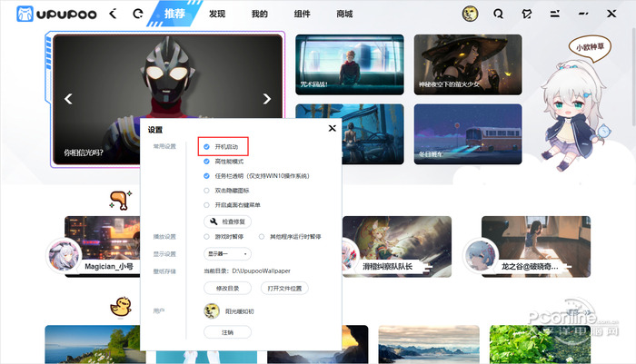Viewport: 636px width, 364px height.
Task: Click the Magician_小号 avatar
Action: coord(65,255)
